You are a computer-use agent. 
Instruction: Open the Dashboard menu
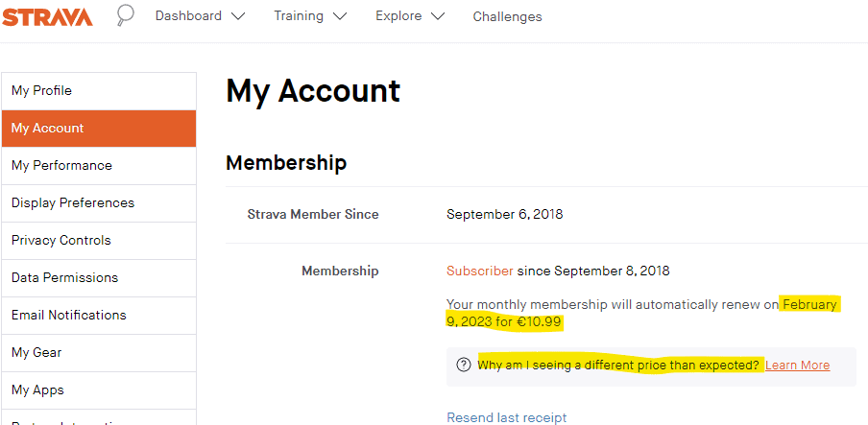188,16
